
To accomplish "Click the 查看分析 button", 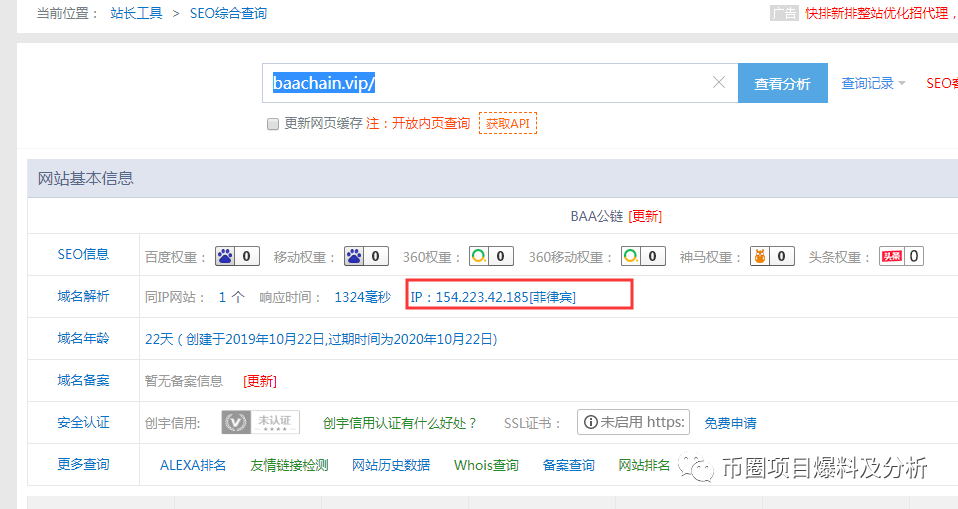I will 783,83.
